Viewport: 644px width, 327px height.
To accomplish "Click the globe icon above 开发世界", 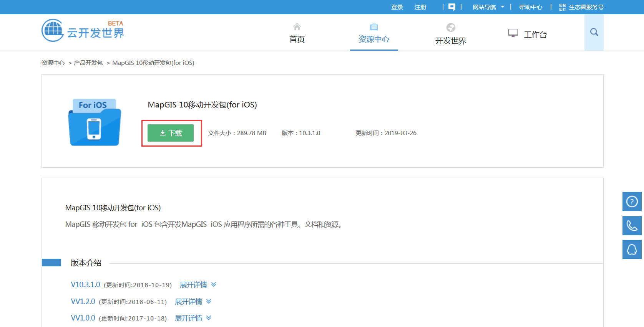I will (x=451, y=27).
